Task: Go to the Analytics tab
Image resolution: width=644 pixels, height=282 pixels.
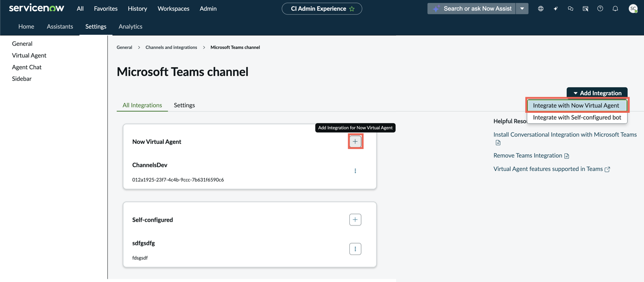Action: point(130,27)
